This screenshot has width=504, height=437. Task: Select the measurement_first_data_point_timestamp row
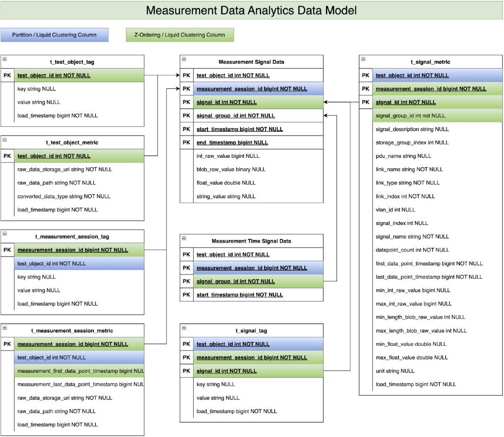point(80,371)
